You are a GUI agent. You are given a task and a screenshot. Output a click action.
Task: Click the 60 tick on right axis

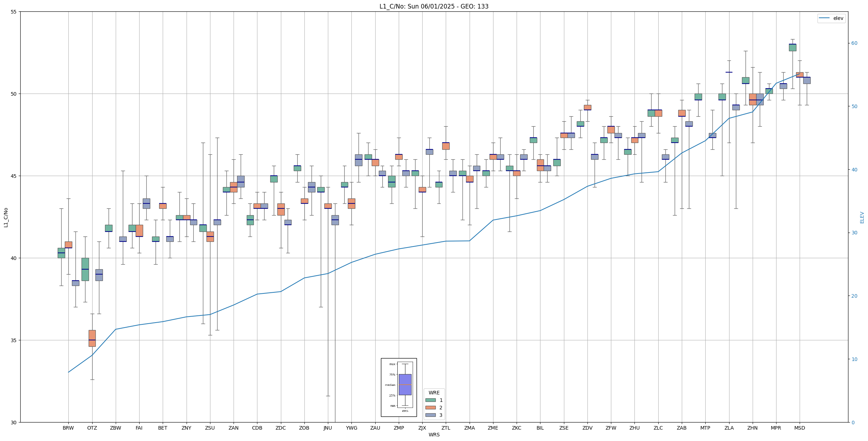(854, 43)
